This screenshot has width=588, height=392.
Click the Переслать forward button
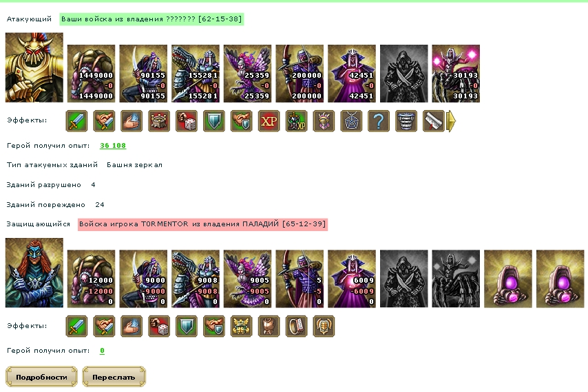114,377
